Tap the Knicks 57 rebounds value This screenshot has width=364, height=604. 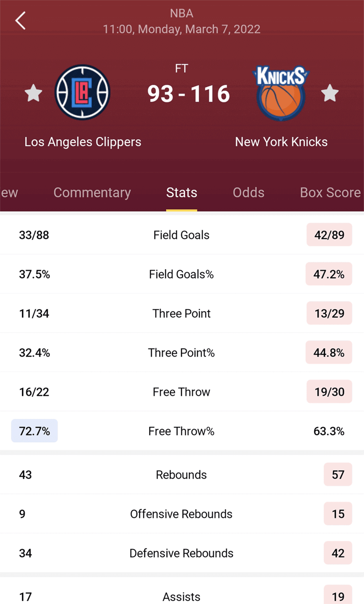[x=338, y=475]
